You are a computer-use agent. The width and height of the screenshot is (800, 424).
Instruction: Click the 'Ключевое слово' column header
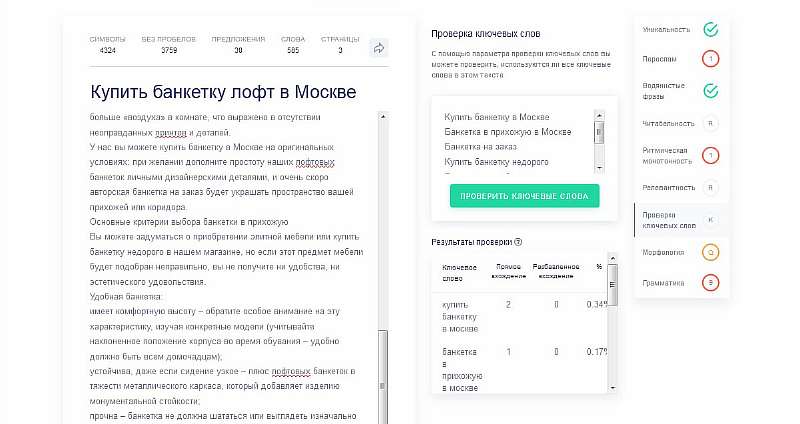click(459, 272)
